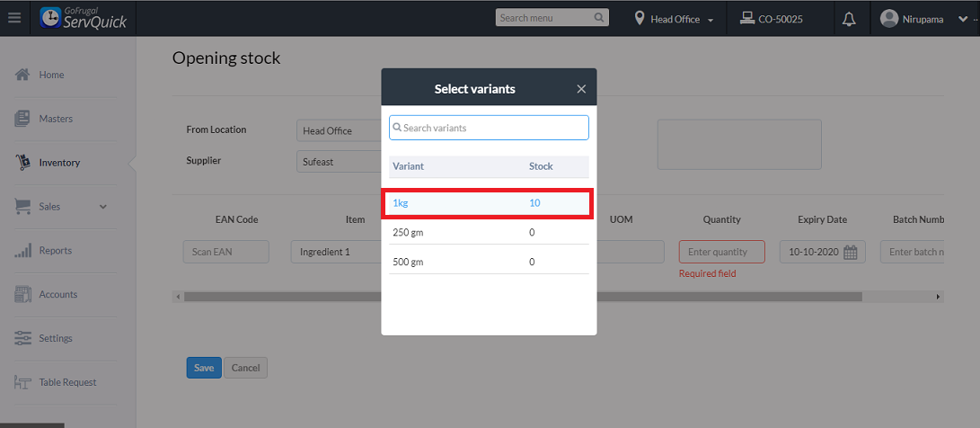Click the horizontal table scrollbar
The height and width of the screenshot is (428, 980).
[521, 297]
